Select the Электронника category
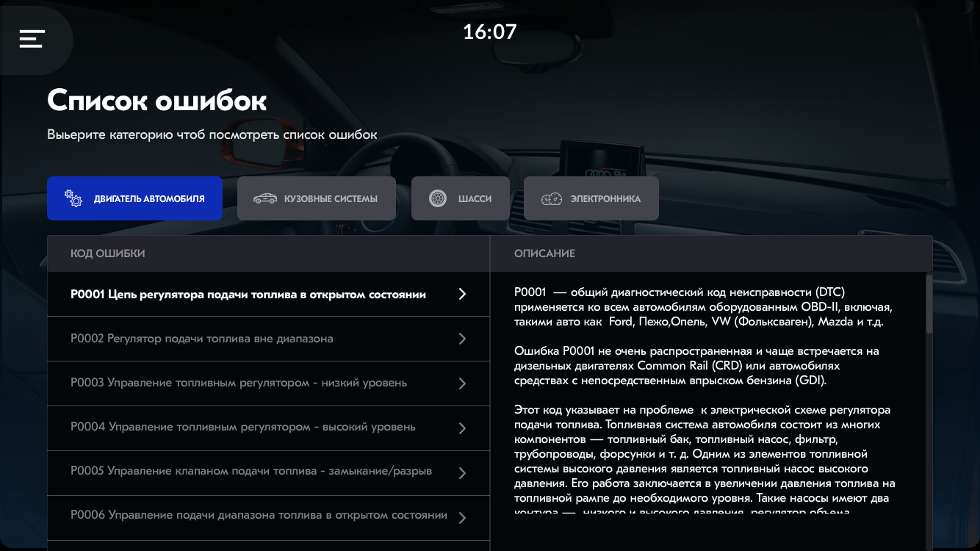 click(591, 198)
